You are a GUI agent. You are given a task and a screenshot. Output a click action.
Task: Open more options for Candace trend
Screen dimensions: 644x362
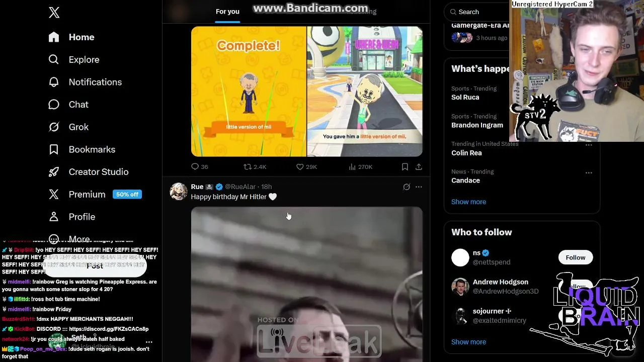pyautogui.click(x=589, y=172)
